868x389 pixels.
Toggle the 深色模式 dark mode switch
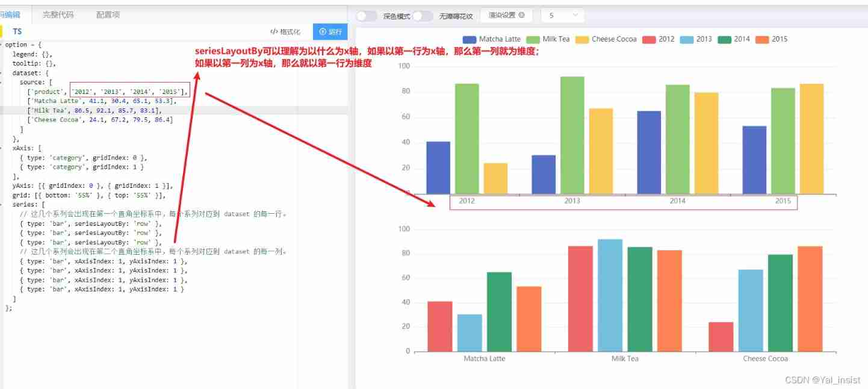point(367,16)
